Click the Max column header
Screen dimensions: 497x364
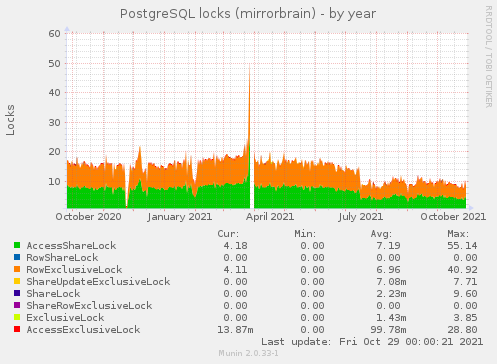pos(458,234)
